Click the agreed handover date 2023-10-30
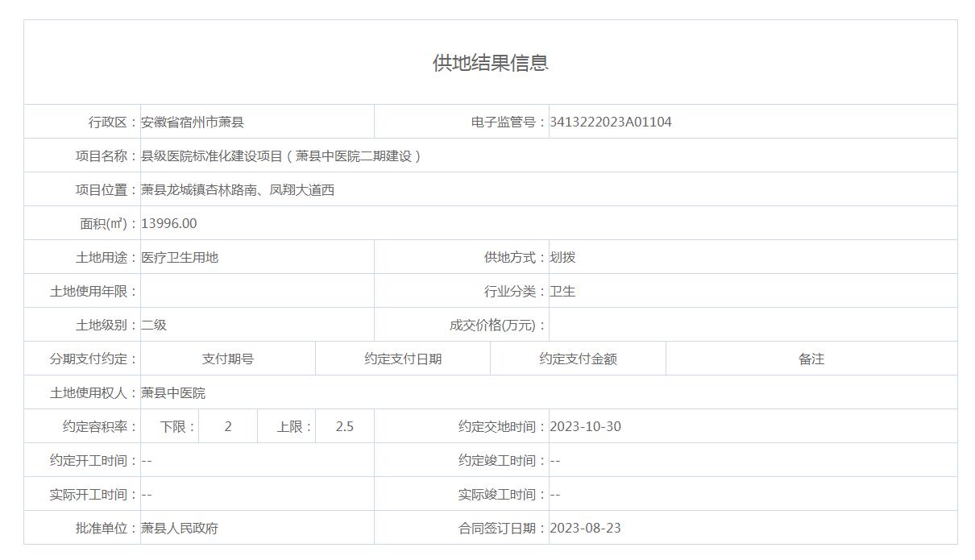Screen dimensions: 975x560 pos(585,427)
